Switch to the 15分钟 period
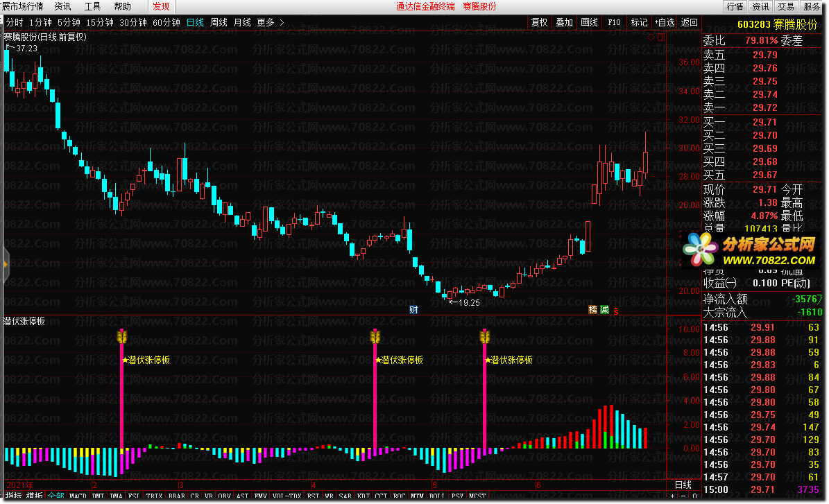Image resolution: width=829 pixels, height=504 pixels. pos(100,22)
